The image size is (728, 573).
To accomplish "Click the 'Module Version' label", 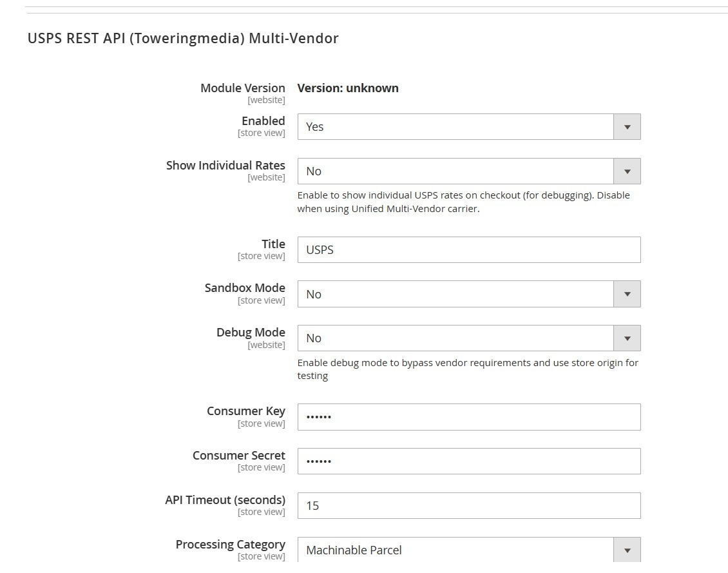I will [243, 88].
